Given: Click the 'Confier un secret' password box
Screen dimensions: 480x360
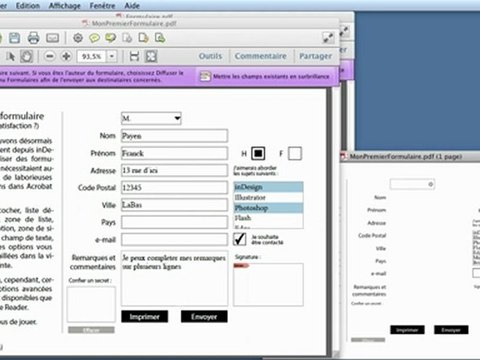Looking at the screenshot, I should pos(91,304).
